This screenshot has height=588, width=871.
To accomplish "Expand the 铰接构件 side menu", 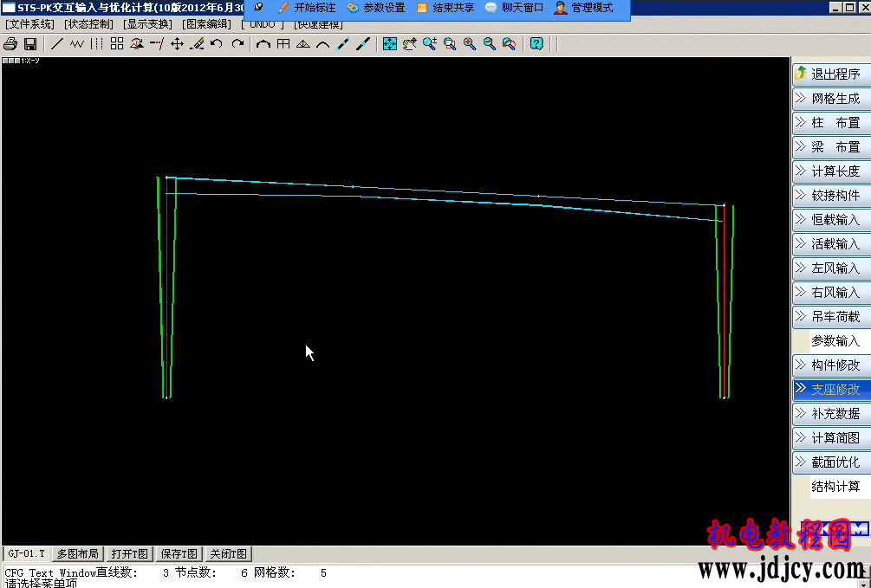I will point(831,196).
